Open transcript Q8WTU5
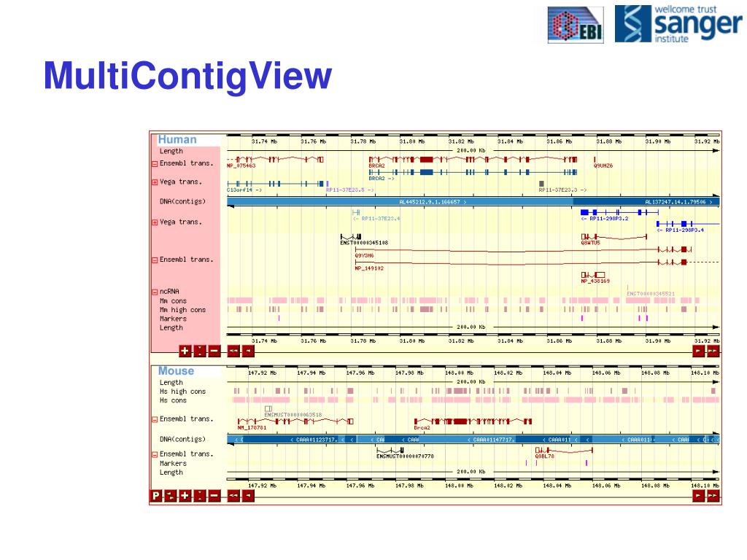The width and height of the screenshot is (747, 560). click(590, 242)
